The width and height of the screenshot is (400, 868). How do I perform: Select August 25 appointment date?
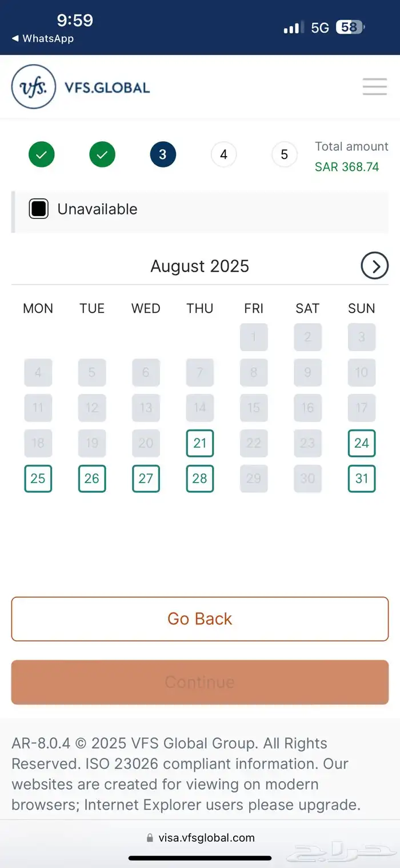[x=38, y=479]
